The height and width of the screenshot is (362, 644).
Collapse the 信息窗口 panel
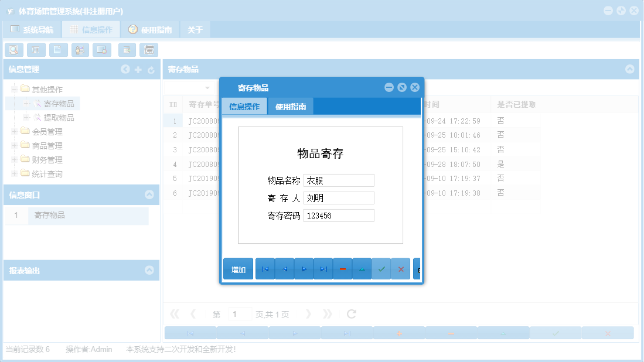[151, 195]
